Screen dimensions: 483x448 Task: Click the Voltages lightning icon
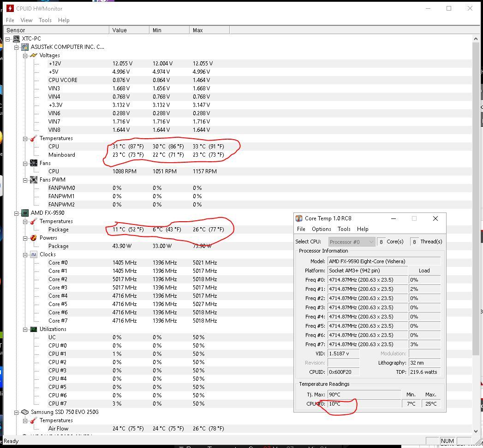point(33,55)
